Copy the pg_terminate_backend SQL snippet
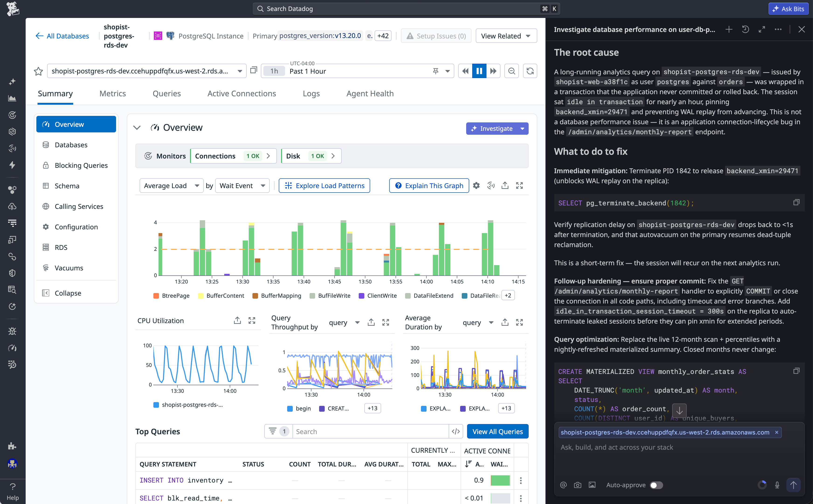This screenshot has height=504, width=813. tap(796, 202)
